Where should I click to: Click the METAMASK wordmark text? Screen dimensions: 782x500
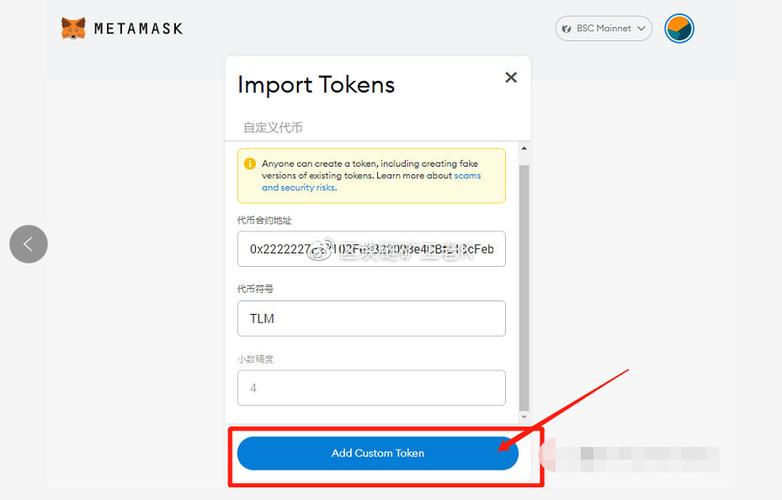pos(138,29)
